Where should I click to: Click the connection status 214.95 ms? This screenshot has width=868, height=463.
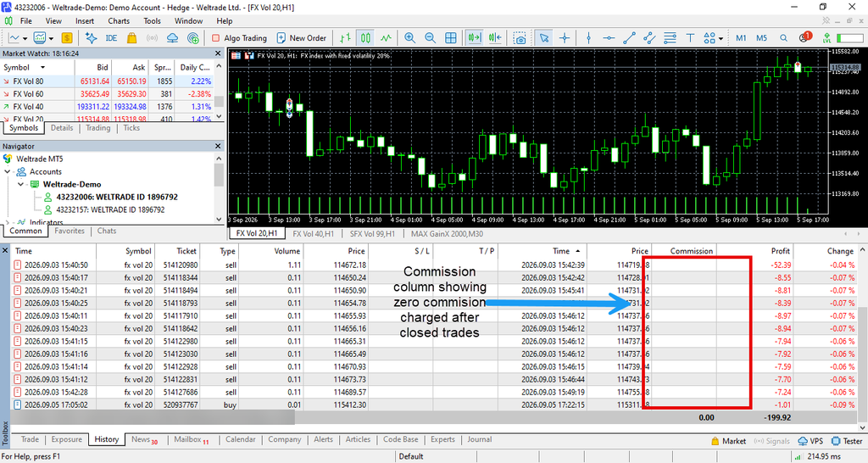click(x=820, y=456)
